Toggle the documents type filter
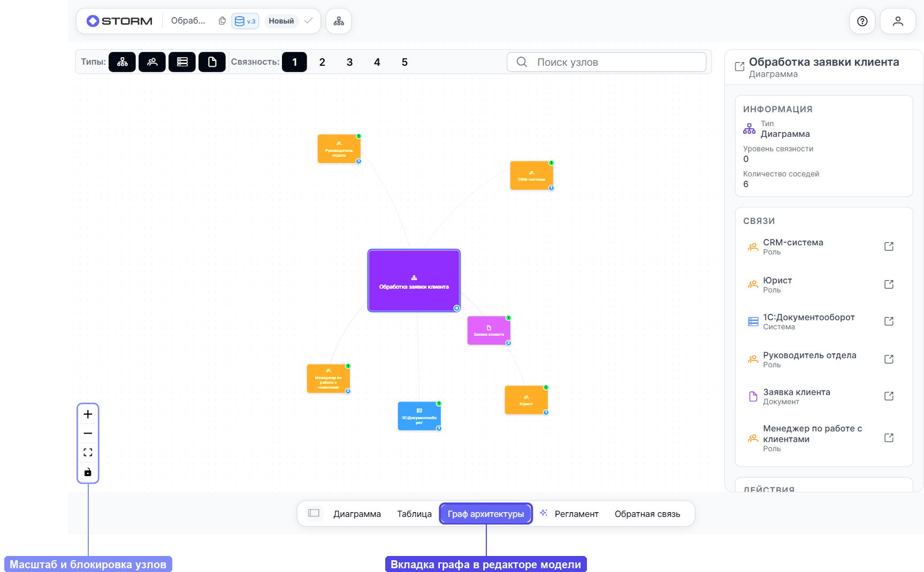 click(x=212, y=62)
